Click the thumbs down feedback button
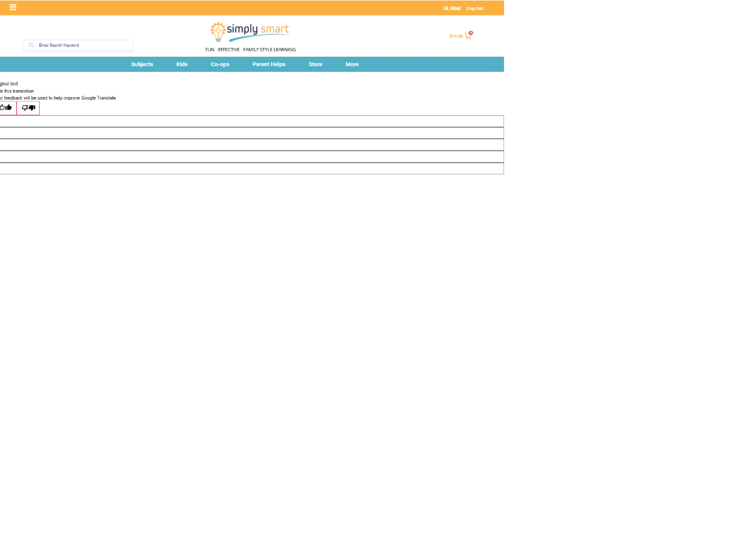This screenshot has height=550, width=756. click(x=28, y=108)
